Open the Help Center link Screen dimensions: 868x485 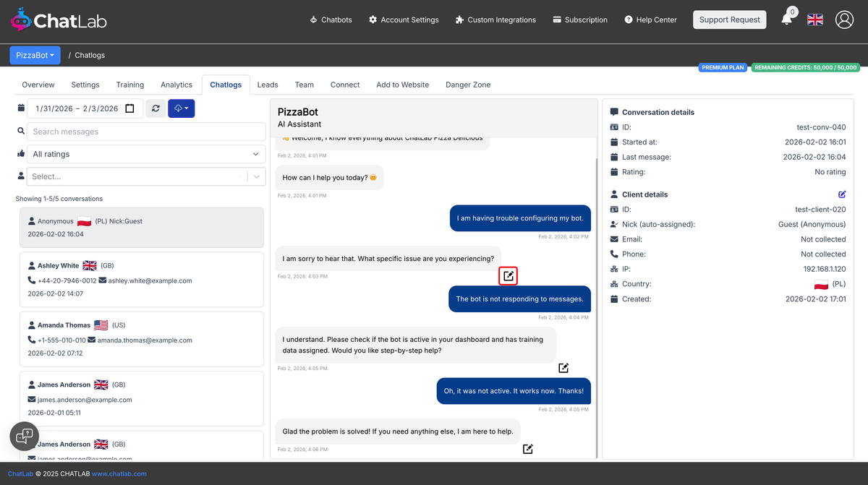tap(651, 20)
